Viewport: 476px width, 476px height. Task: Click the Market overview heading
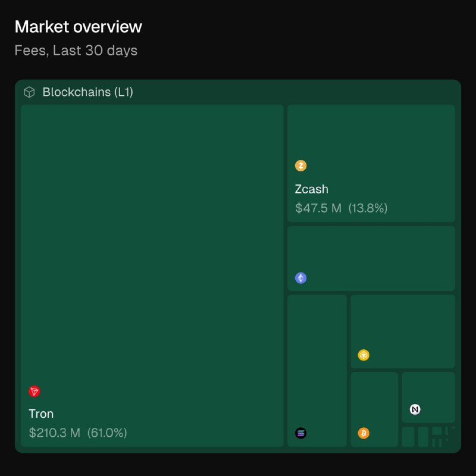(x=78, y=27)
